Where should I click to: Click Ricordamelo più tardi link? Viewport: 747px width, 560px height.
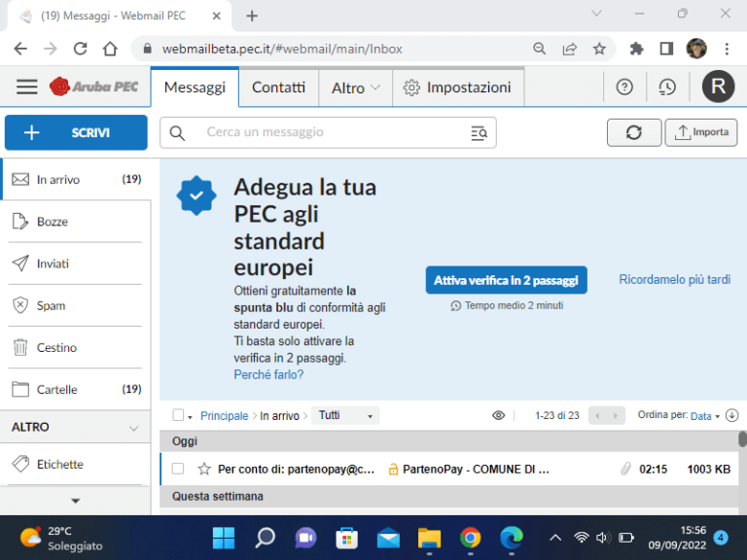tap(675, 280)
